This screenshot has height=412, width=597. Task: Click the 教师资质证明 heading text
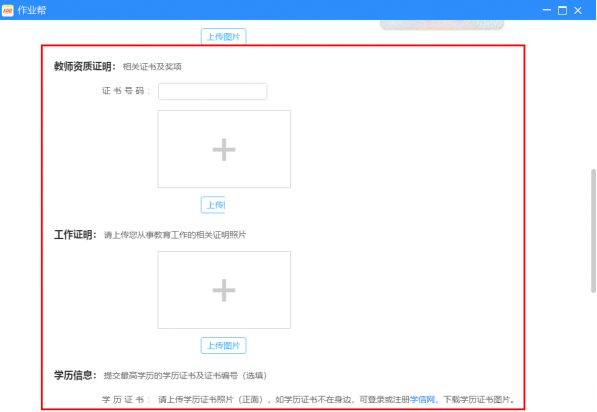pos(85,67)
